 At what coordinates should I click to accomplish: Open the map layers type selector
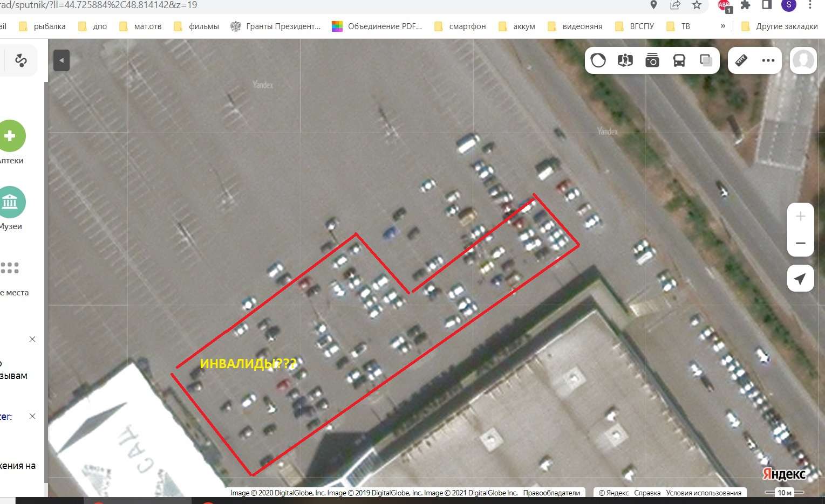click(706, 60)
